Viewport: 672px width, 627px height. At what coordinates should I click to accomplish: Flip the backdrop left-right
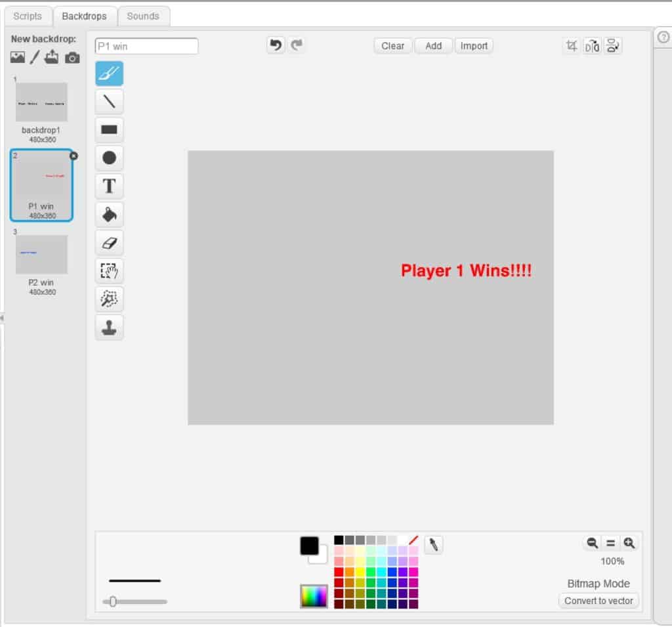592,46
